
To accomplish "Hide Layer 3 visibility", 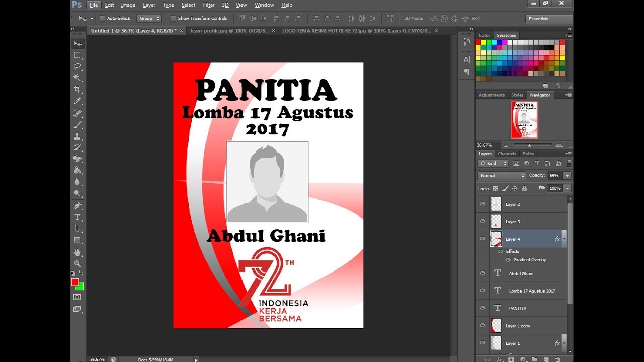I will 482,221.
